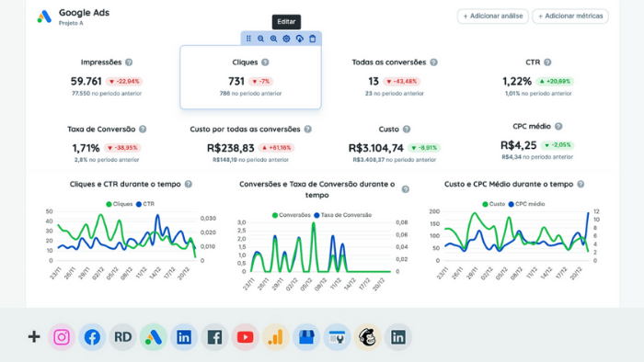This screenshot has width=644, height=362.
Task: Click help icon beside Custo por todas as conversões
Action: pyautogui.click(x=307, y=130)
